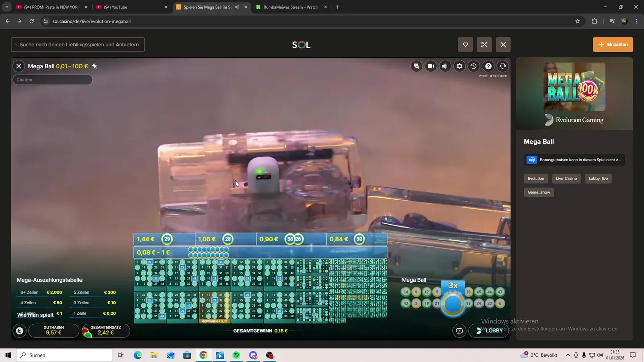The width and height of the screenshot is (644, 362).
Task: Open the video camera settings icon
Action: 431,66
